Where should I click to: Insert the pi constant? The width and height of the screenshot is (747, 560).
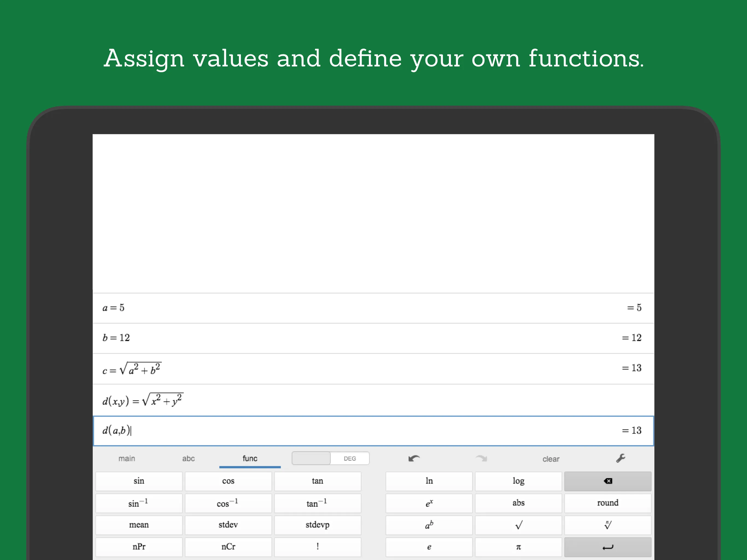click(518, 547)
